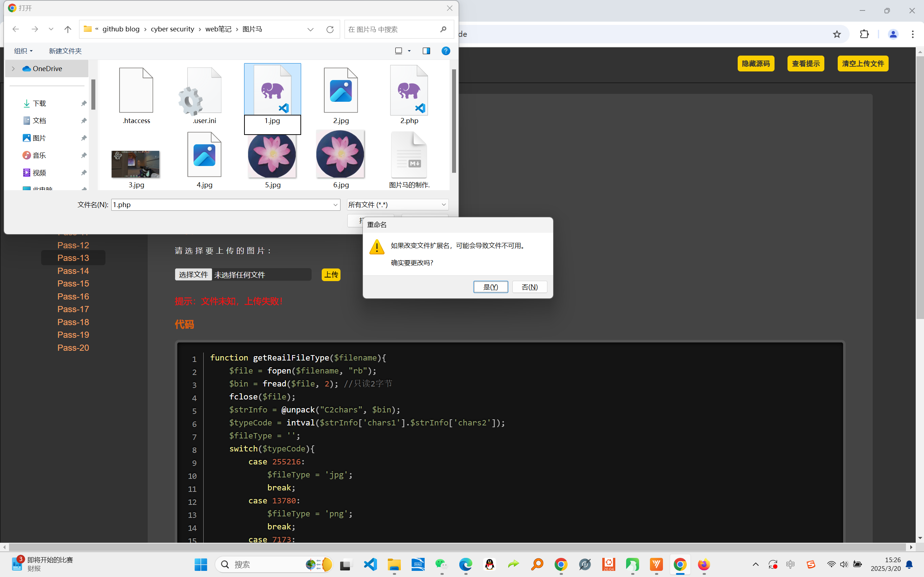This screenshot has width=924, height=577.
Task: Expand the file name history dropdown
Action: coord(335,205)
